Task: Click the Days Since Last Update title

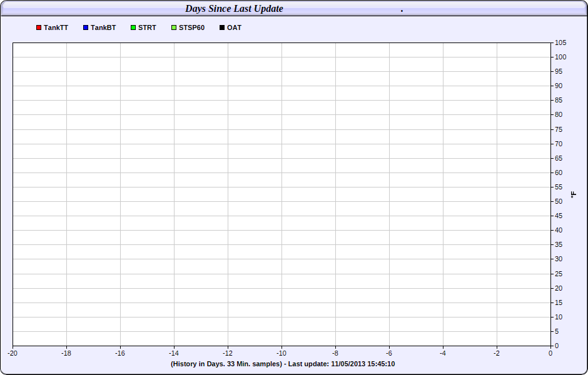Action: click(235, 9)
